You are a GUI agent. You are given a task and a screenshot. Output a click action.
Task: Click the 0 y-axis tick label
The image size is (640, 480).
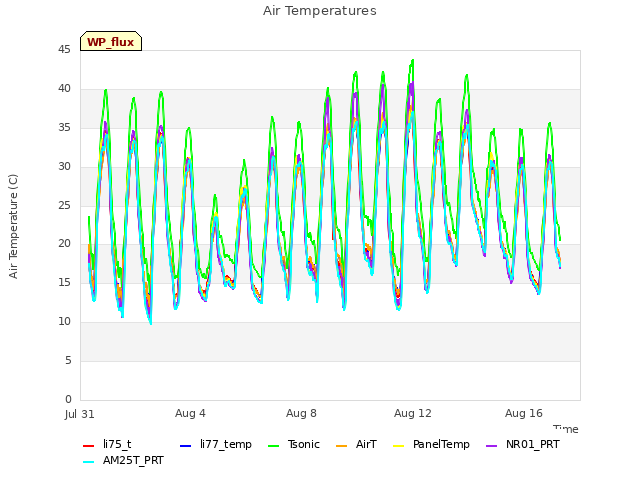[68, 399]
